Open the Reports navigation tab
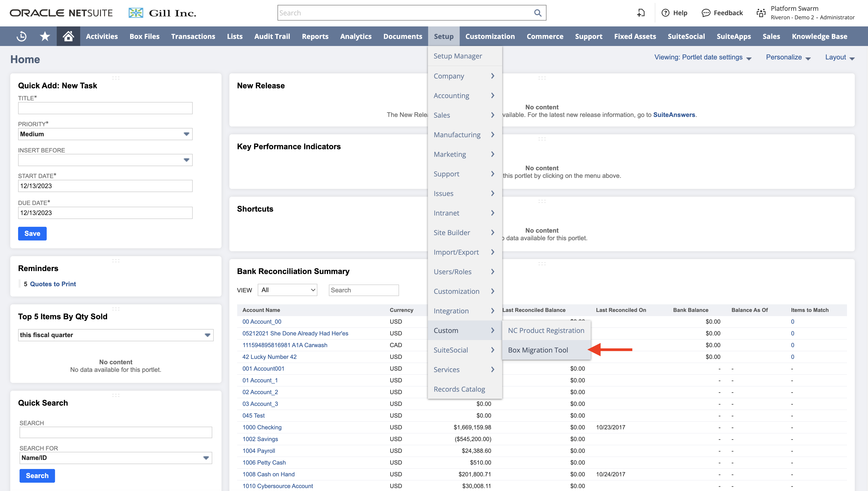868x491 pixels. [315, 36]
